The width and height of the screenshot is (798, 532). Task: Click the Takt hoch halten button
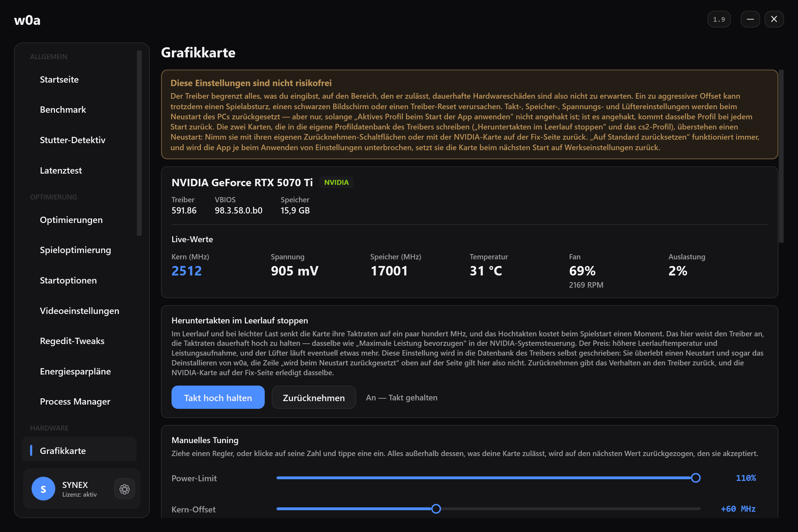218,398
